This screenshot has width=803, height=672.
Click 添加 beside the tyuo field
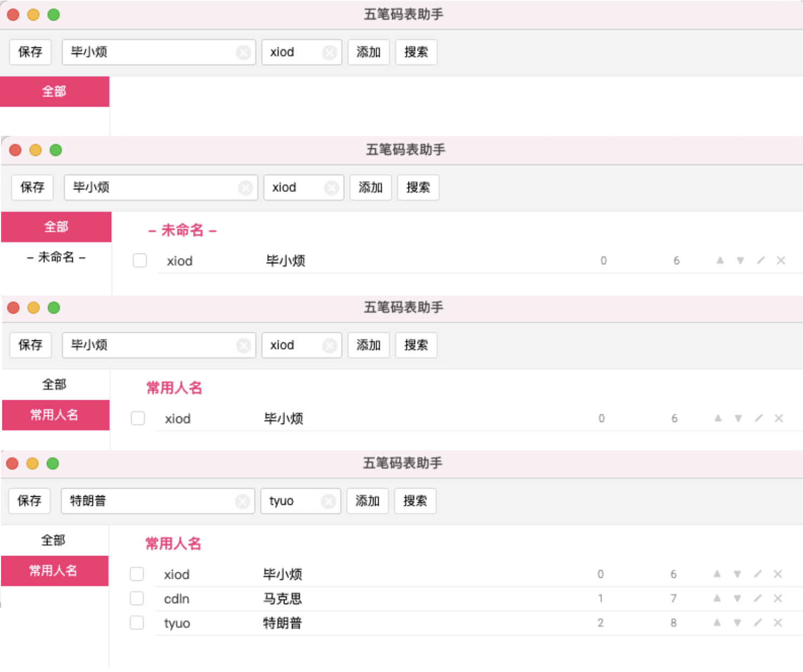tap(368, 501)
